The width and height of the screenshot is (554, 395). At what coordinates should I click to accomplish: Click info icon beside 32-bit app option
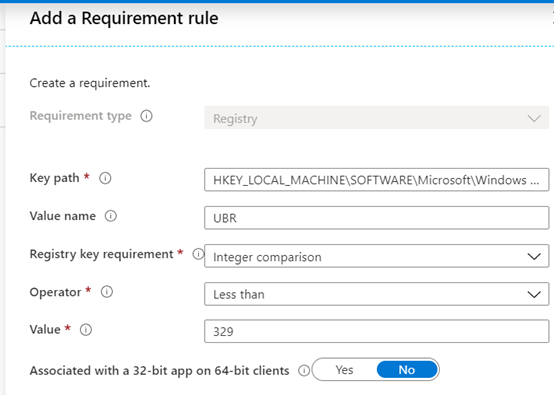click(304, 370)
